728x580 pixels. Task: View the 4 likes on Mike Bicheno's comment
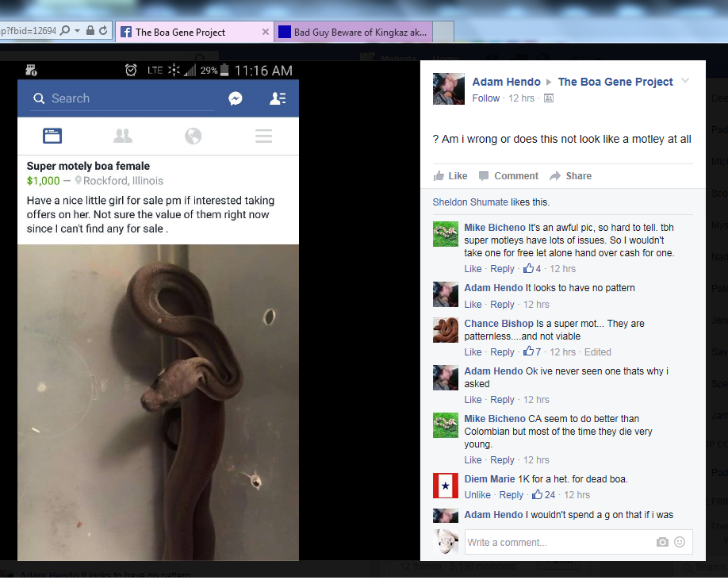(532, 269)
